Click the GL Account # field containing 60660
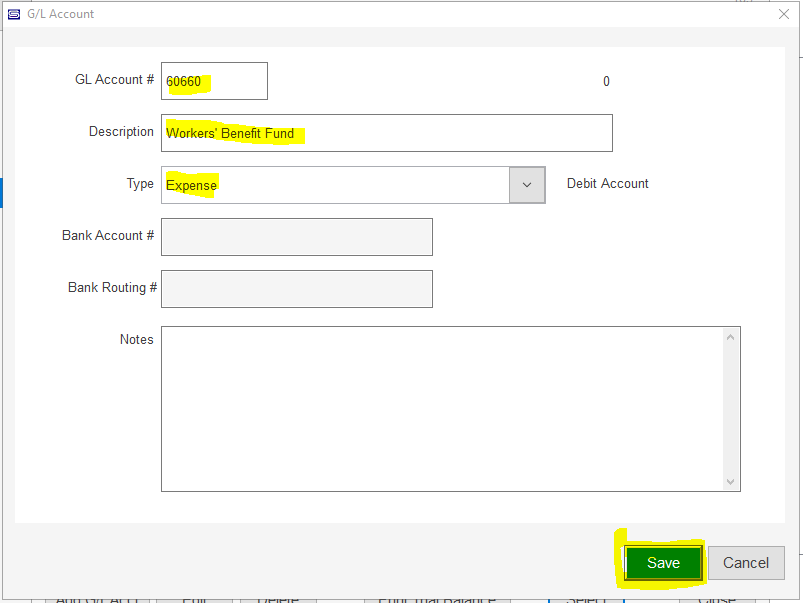803x603 pixels. (214, 81)
